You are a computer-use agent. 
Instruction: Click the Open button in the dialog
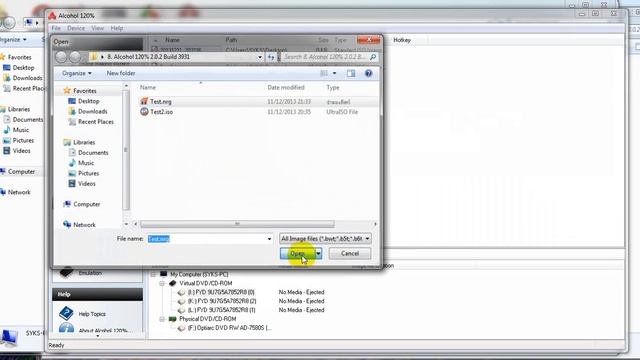pos(298,253)
